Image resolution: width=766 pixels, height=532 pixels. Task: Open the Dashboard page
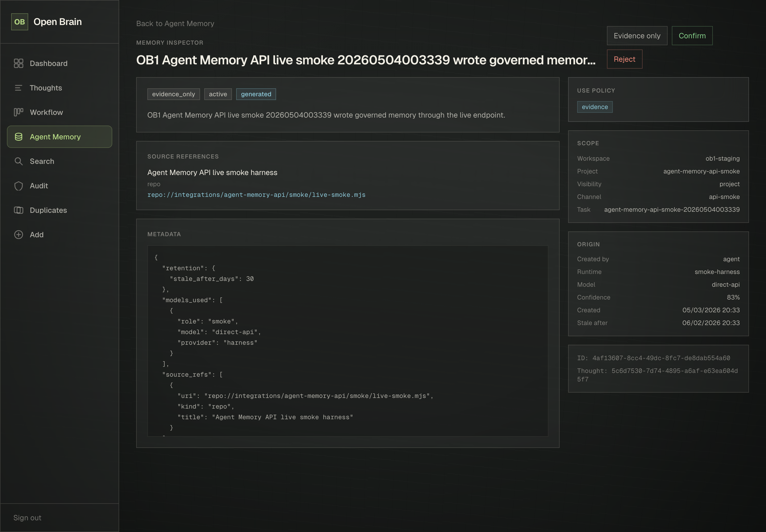pyautogui.click(x=59, y=63)
